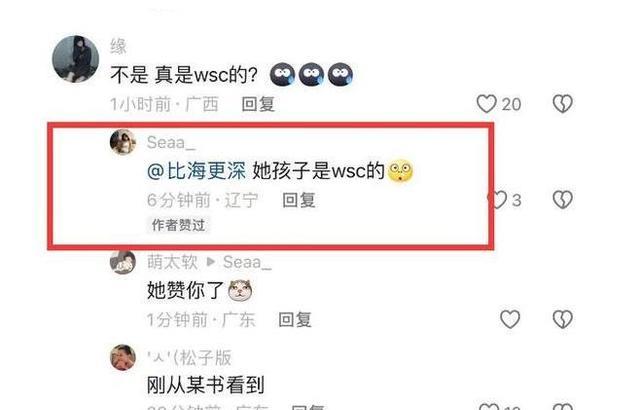Dislike 萌太软's reply
This screenshot has height=410, width=640.
(x=562, y=319)
